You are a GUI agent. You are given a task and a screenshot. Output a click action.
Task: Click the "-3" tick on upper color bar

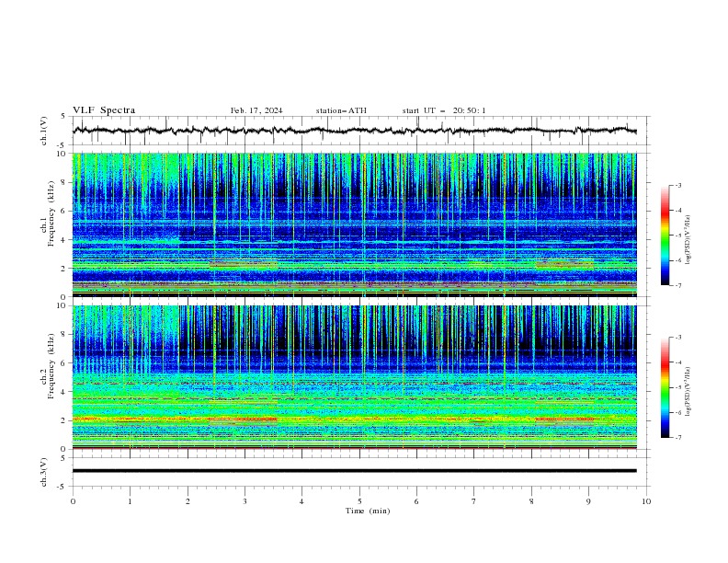pyautogui.click(x=677, y=185)
